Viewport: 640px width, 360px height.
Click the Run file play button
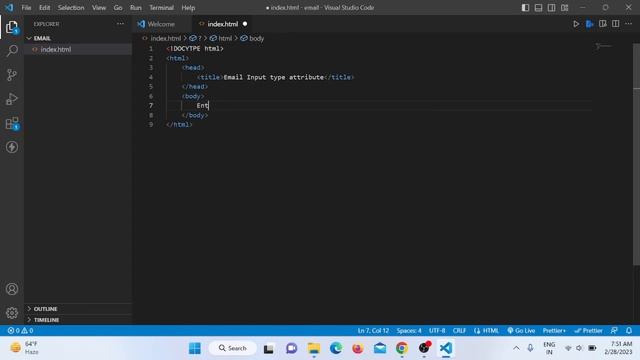(x=576, y=24)
